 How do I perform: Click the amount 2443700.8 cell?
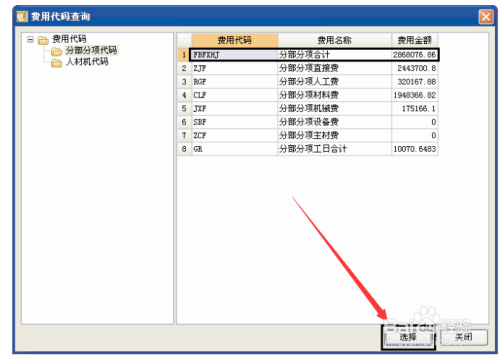(x=415, y=68)
